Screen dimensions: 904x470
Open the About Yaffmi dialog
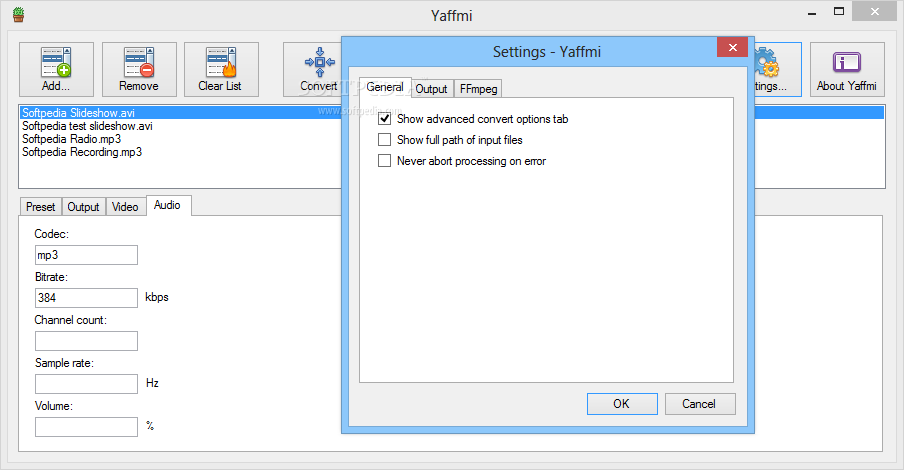click(846, 69)
